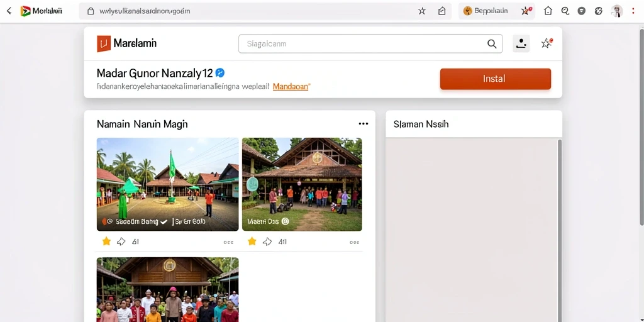Share the first photo with arrow icon

pyautogui.click(x=121, y=241)
